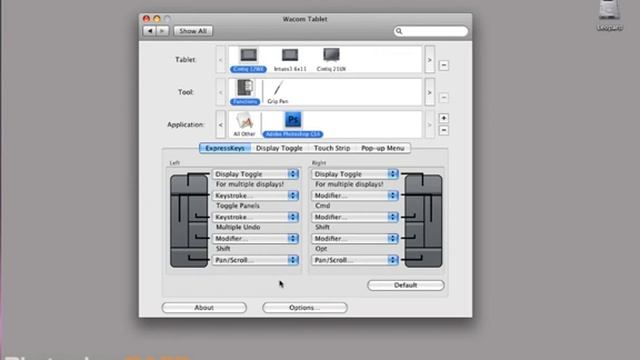Click into the search field
This screenshot has height=360, width=640.
coord(431,31)
